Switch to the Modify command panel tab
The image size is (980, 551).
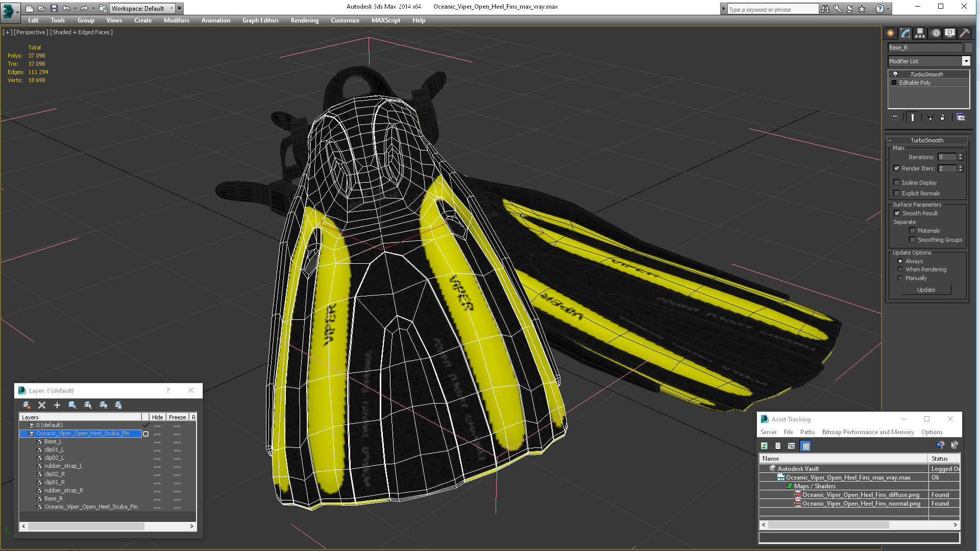click(x=905, y=33)
